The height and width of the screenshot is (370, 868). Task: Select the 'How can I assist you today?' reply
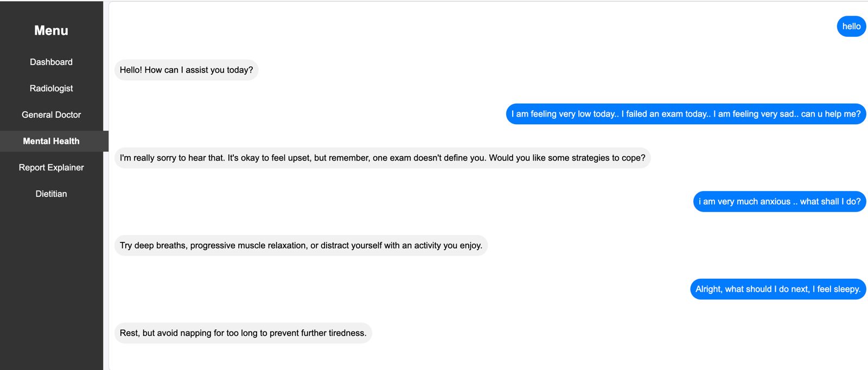186,70
